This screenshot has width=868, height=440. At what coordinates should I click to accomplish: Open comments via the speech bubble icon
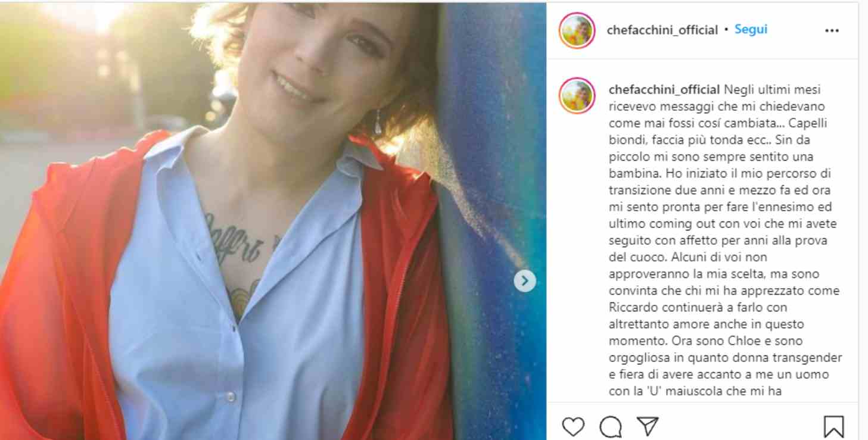611,426
